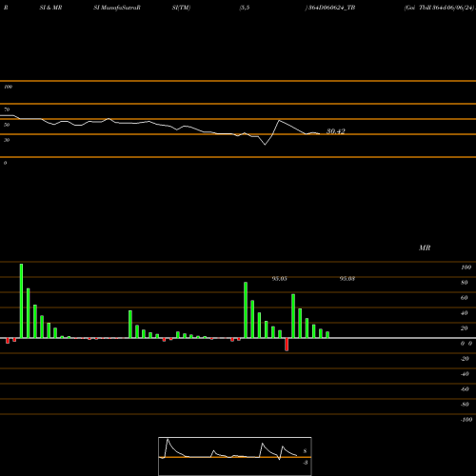Click the '-20' tick on MR axis
The height and width of the screenshot is (476, 476).
pos(465,359)
